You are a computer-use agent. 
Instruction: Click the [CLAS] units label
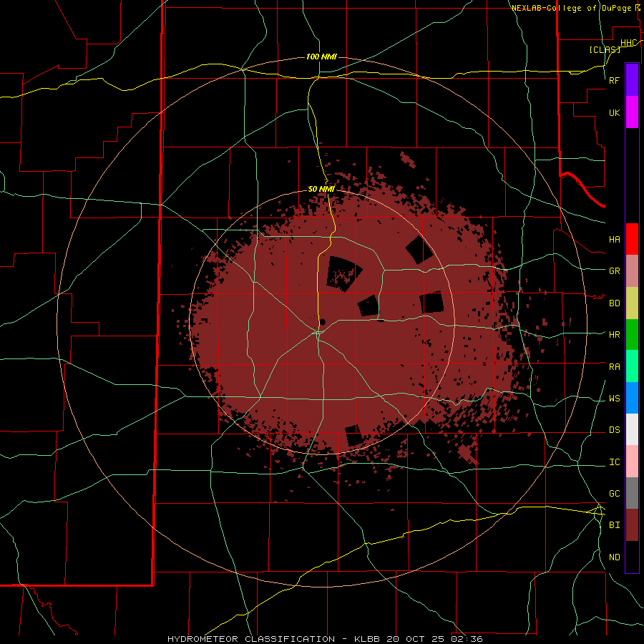tap(605, 49)
